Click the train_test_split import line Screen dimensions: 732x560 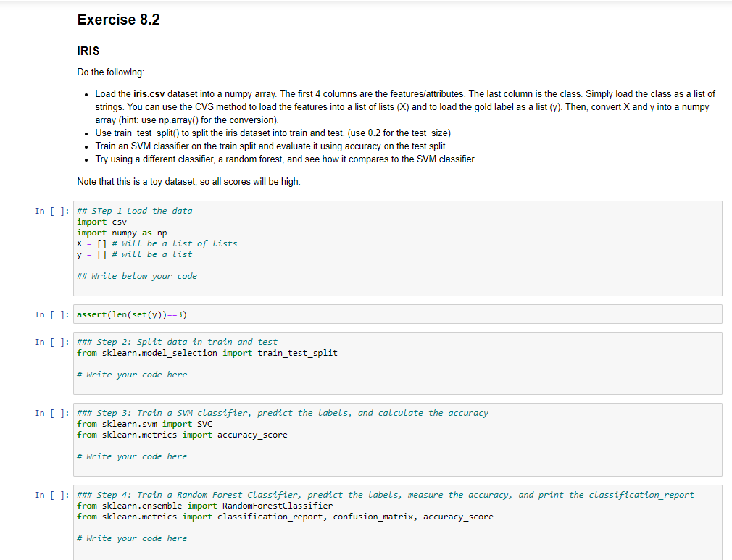pos(207,353)
